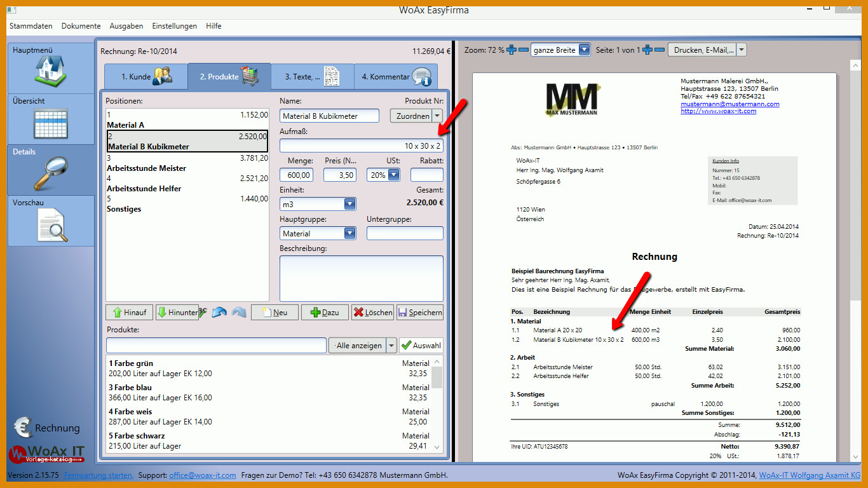Open Dokumente menu

click(81, 26)
